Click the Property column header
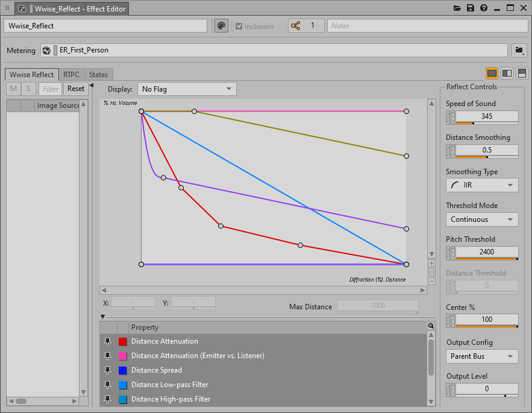532x413 pixels. (x=277, y=327)
